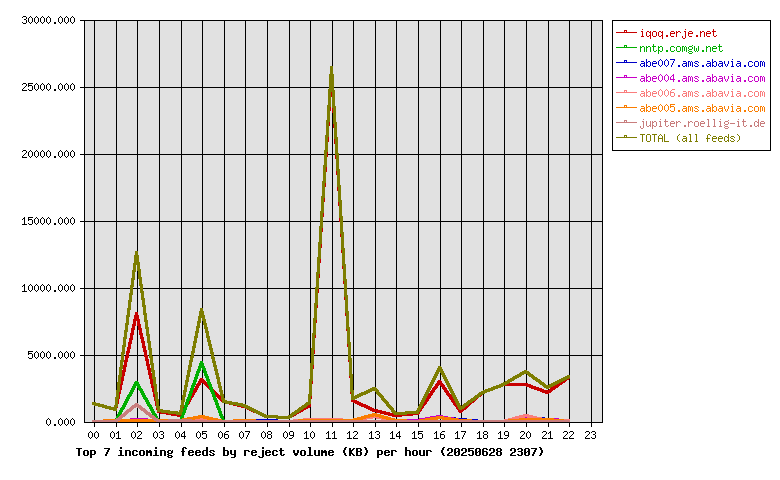780x480 pixels.
Task: Select the nntp.comgw.net legend label
Action: pyautogui.click(x=681, y=48)
